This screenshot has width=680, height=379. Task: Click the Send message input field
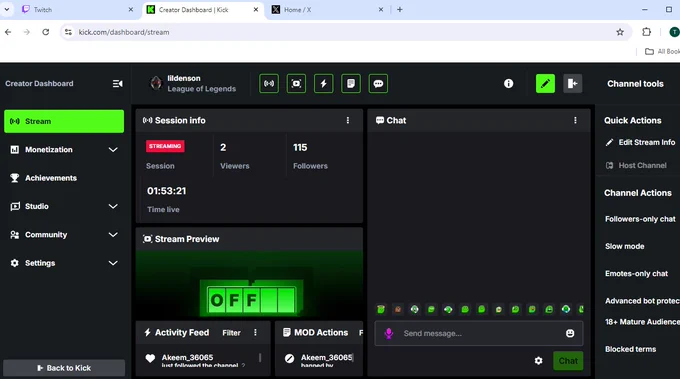(x=479, y=333)
